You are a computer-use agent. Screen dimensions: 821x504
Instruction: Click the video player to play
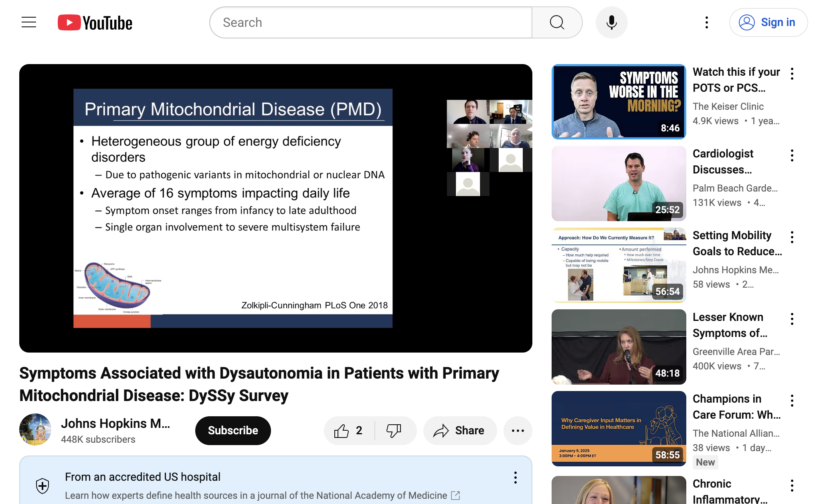(276, 208)
